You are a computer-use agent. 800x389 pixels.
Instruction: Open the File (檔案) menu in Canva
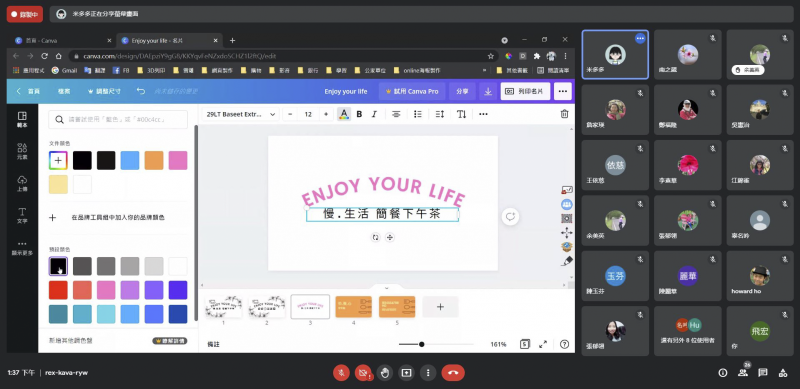64,91
